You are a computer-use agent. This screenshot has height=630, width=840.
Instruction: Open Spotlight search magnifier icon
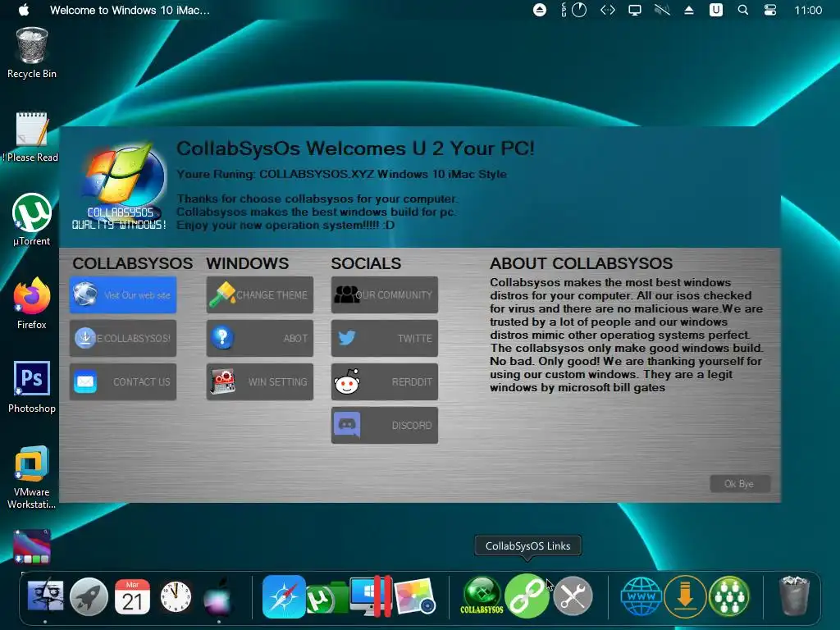[x=743, y=10]
